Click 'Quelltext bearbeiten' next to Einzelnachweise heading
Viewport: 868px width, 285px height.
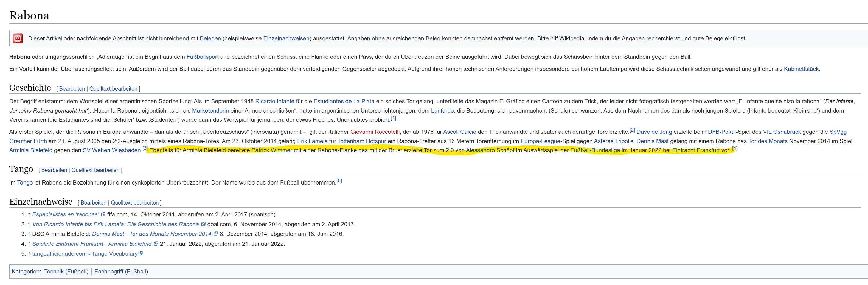(135, 203)
